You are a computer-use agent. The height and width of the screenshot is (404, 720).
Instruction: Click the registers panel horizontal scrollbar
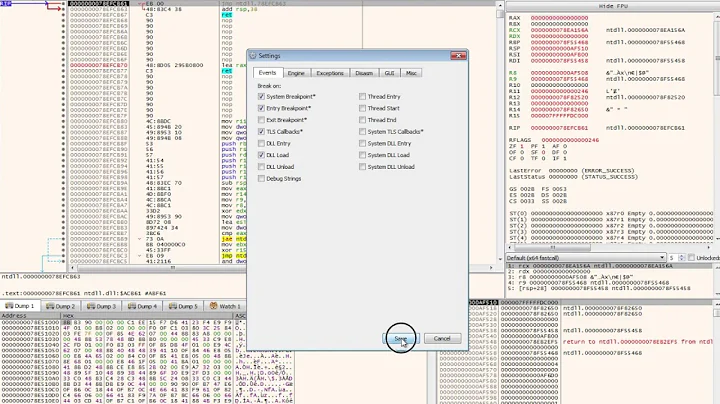coord(610,247)
